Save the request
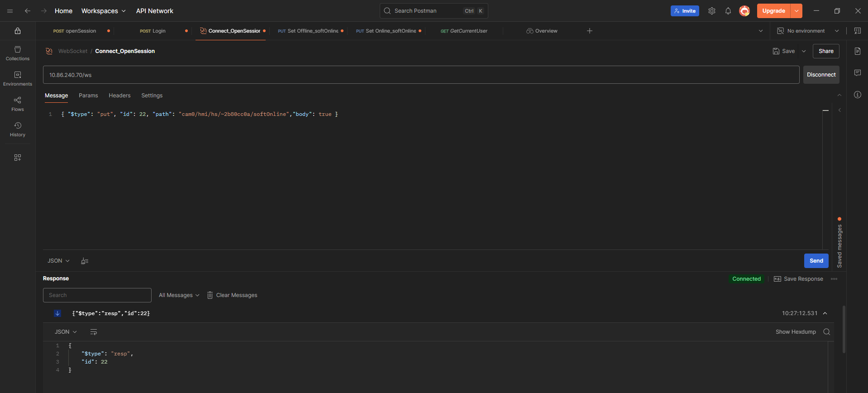 784,51
